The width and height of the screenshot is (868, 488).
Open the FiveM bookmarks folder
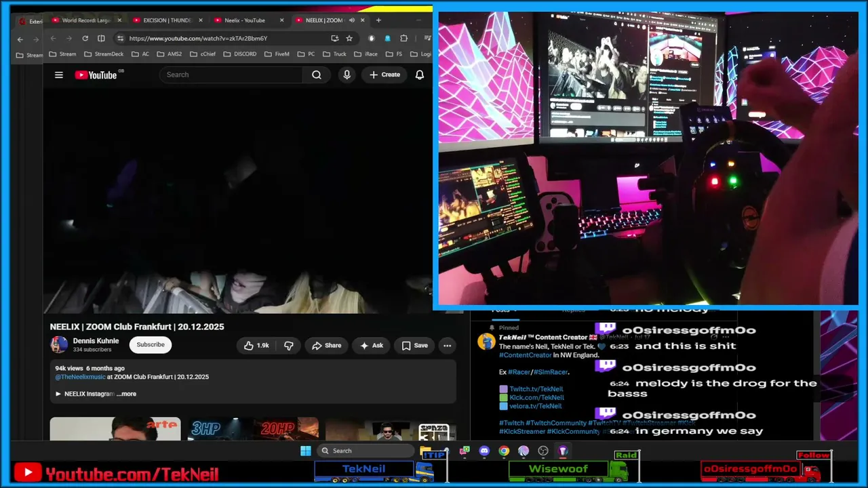click(x=277, y=54)
